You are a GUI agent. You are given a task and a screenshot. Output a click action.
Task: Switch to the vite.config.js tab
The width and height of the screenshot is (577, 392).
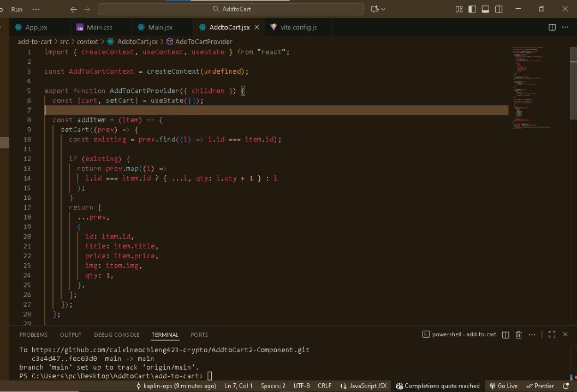(x=298, y=27)
